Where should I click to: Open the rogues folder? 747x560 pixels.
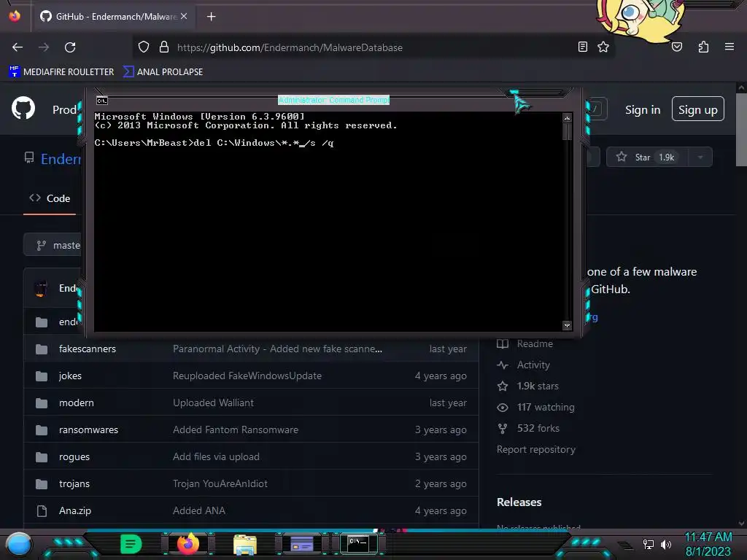(74, 456)
